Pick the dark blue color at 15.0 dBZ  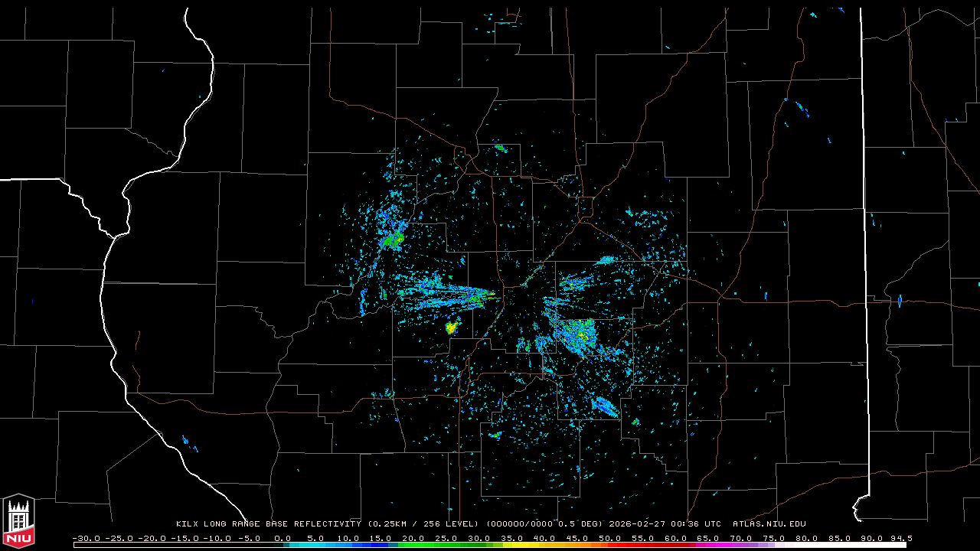(x=381, y=545)
